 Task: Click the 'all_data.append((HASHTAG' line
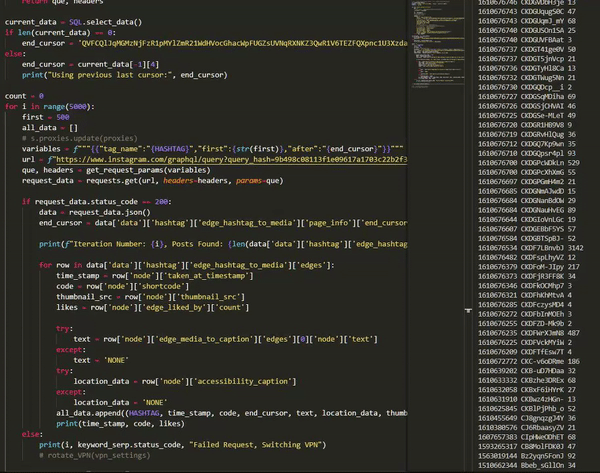pos(232,413)
